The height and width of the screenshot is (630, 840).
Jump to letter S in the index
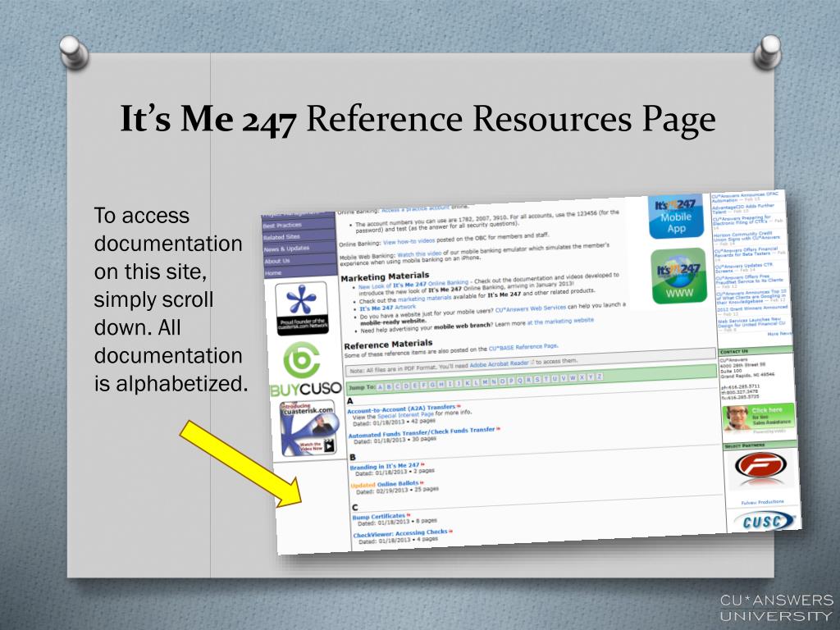[537, 380]
